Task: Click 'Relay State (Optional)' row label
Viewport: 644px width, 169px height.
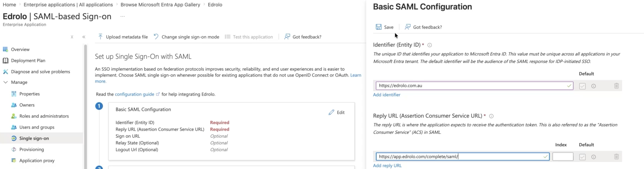Action: click(x=137, y=143)
